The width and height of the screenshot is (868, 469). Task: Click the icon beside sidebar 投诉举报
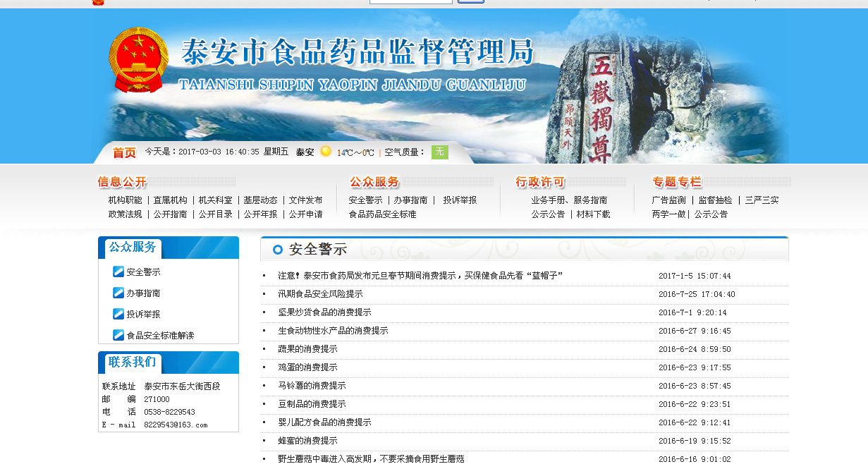(x=118, y=314)
